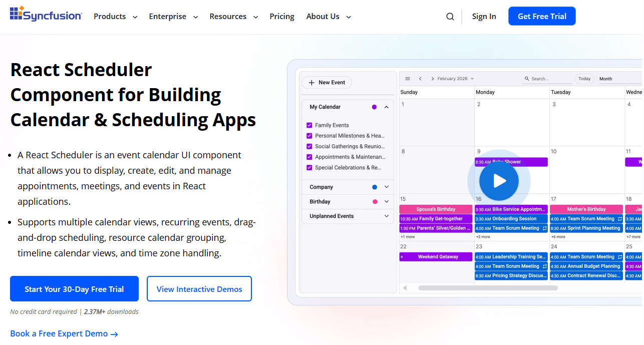The height and width of the screenshot is (345, 644).
Task: Click the Sunday column header
Action: click(x=437, y=92)
